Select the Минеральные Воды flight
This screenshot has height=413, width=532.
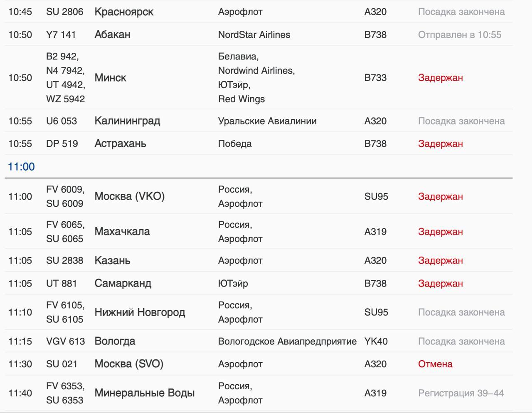[x=259, y=393]
